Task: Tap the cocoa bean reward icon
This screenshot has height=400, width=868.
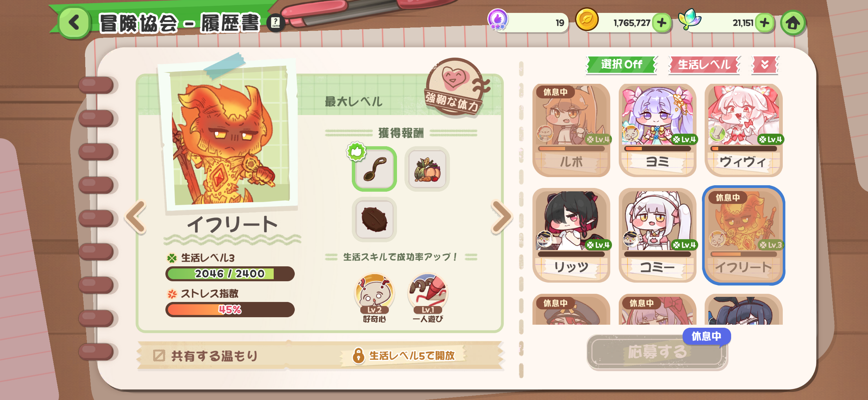Action: pyautogui.click(x=374, y=220)
